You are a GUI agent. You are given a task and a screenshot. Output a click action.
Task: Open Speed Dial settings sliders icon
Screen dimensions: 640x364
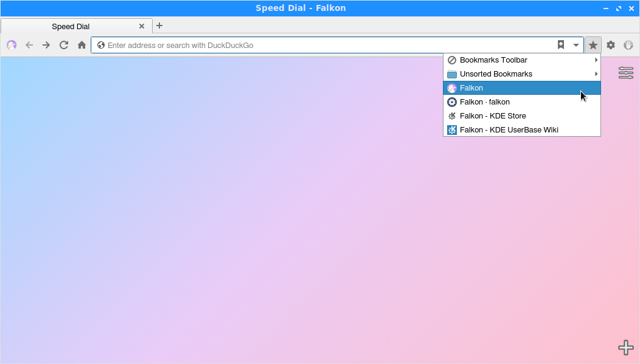point(626,73)
